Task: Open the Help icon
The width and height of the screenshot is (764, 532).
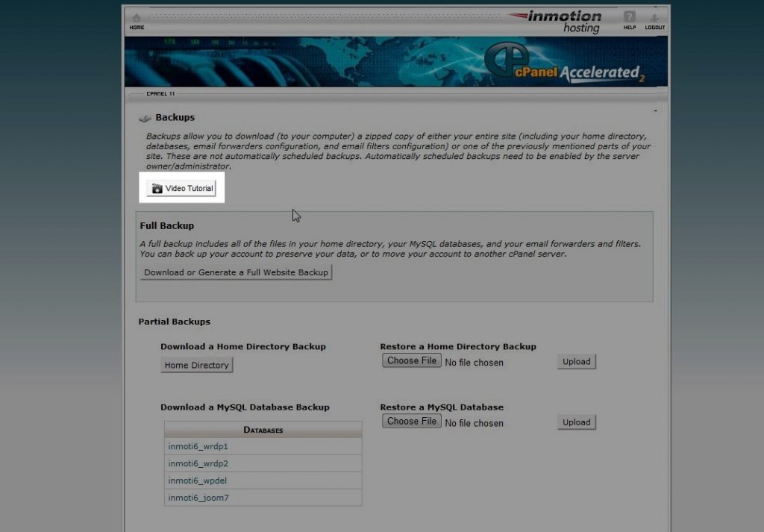Action: [630, 20]
